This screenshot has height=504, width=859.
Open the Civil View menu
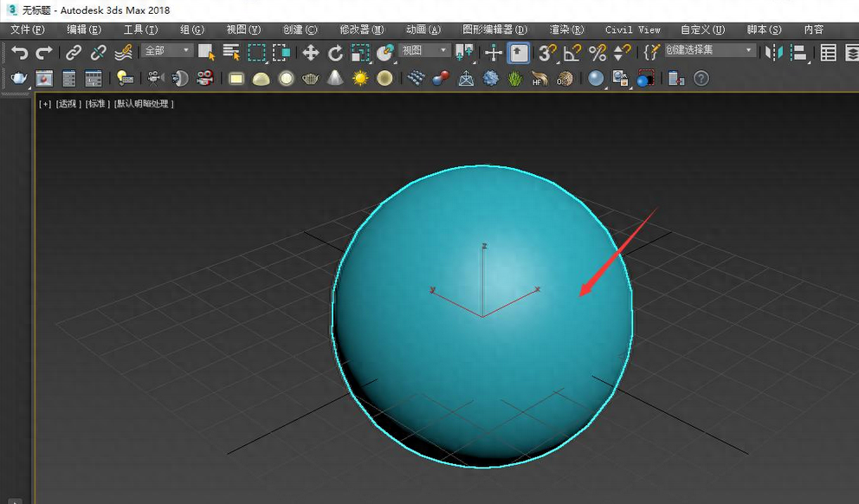click(x=633, y=29)
